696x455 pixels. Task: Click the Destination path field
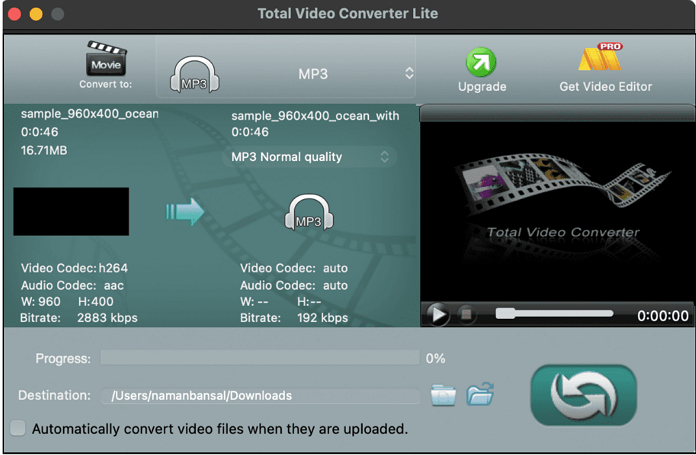click(x=260, y=396)
